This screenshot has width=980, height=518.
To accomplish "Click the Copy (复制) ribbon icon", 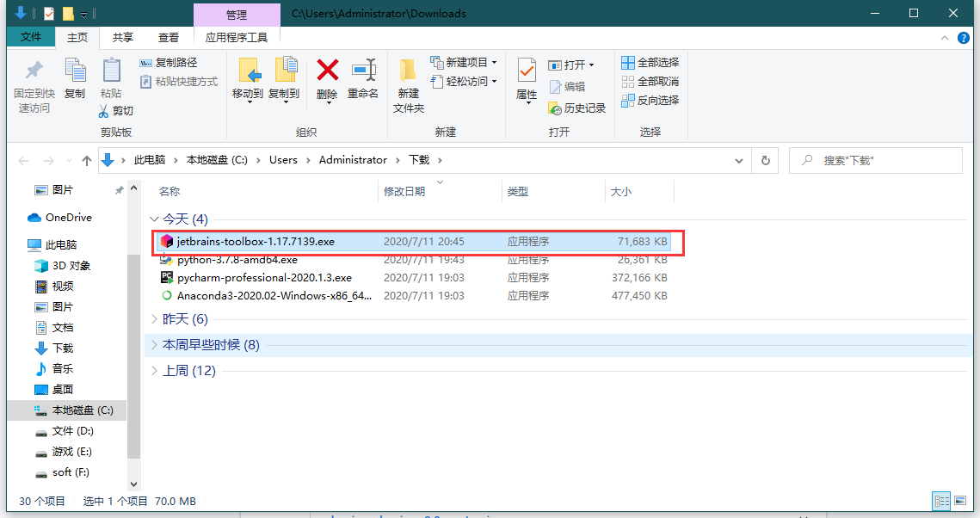I will coord(76,71).
